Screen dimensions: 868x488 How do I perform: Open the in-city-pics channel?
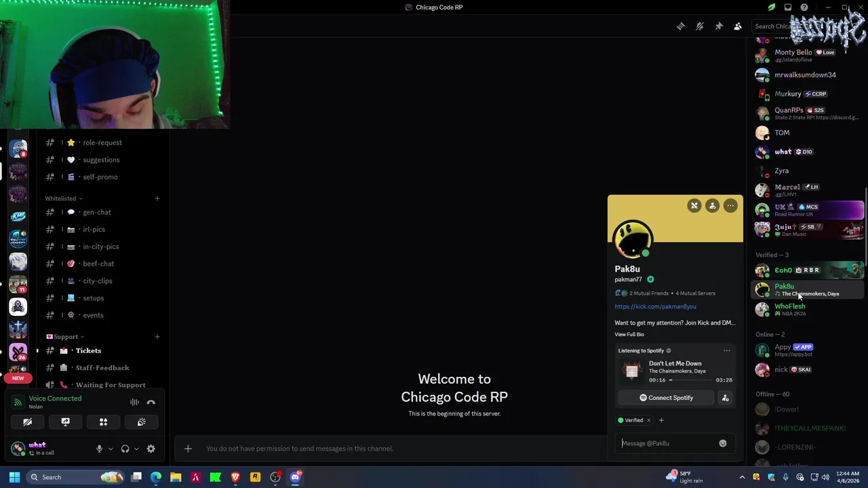[x=102, y=247]
